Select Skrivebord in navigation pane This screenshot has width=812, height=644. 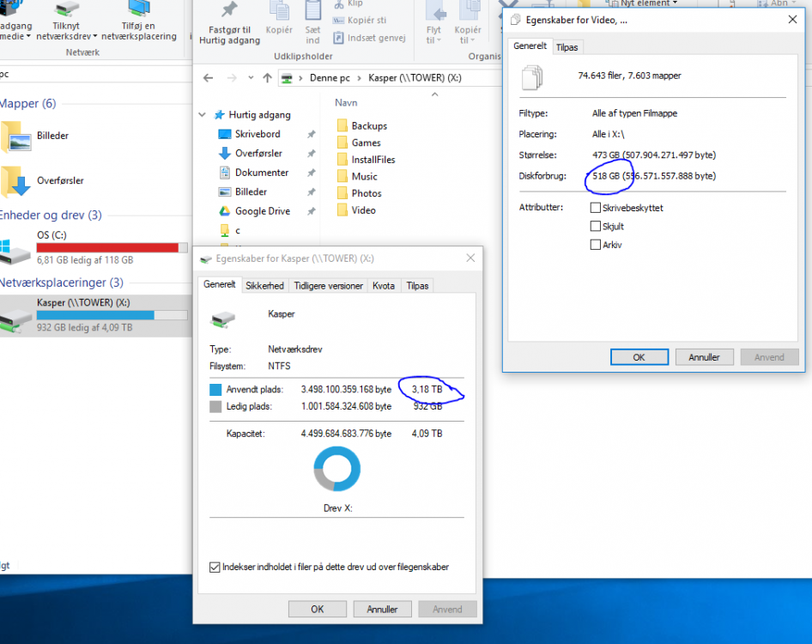(258, 134)
